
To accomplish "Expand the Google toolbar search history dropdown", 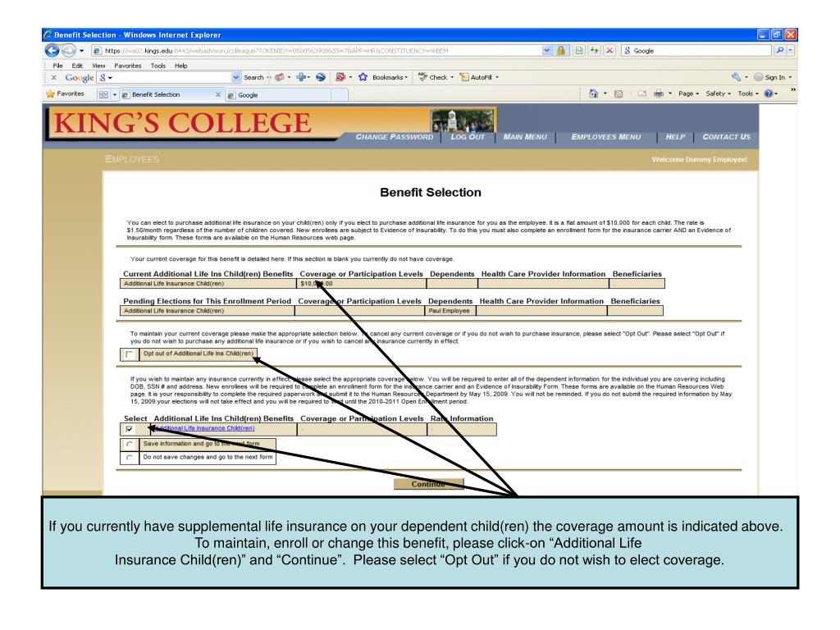I will 236,78.
